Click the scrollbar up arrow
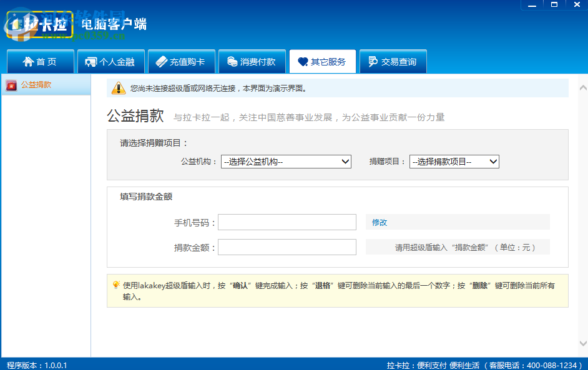 [583, 88]
